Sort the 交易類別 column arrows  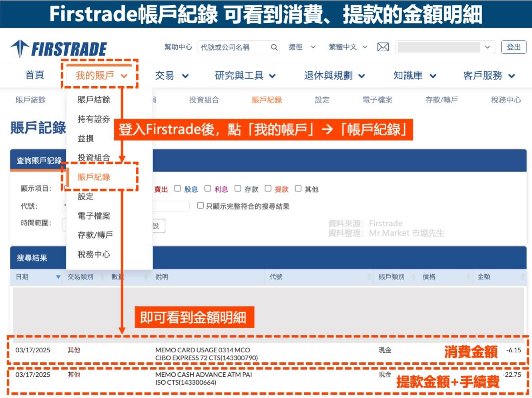102,277
